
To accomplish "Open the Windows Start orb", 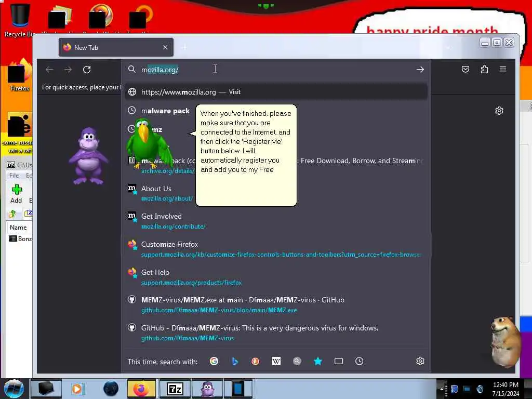I will [14, 389].
